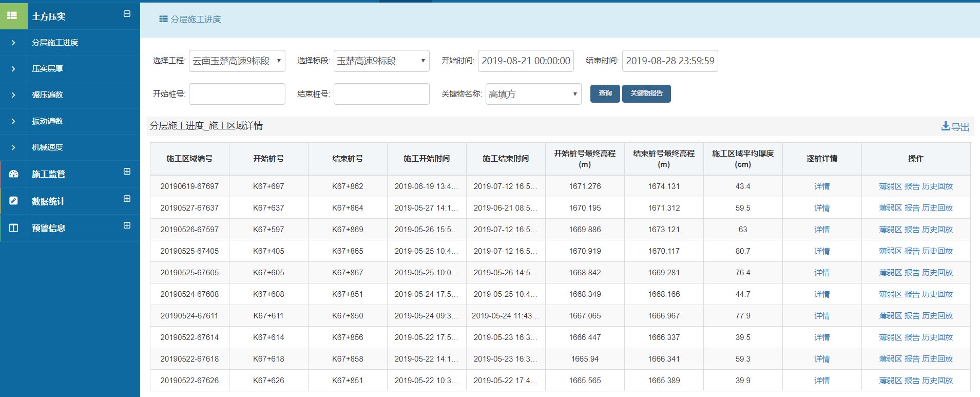Click 报告 link in row 20190526-67597
The height and width of the screenshot is (397, 980).
tap(912, 230)
